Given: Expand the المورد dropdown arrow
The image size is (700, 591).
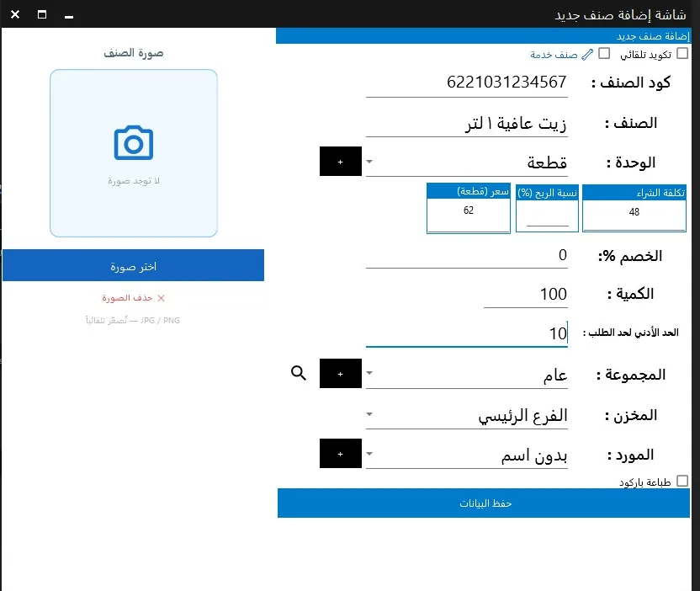Looking at the screenshot, I should pyautogui.click(x=369, y=454).
